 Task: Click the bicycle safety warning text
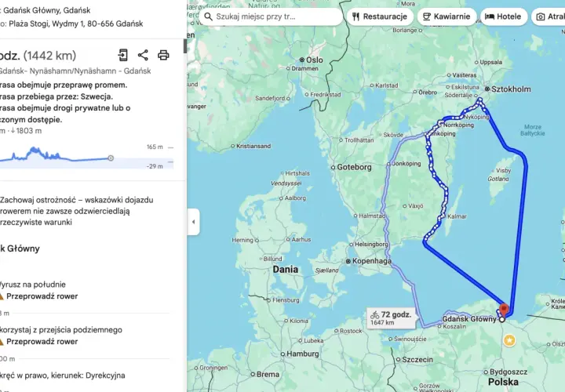click(76, 211)
